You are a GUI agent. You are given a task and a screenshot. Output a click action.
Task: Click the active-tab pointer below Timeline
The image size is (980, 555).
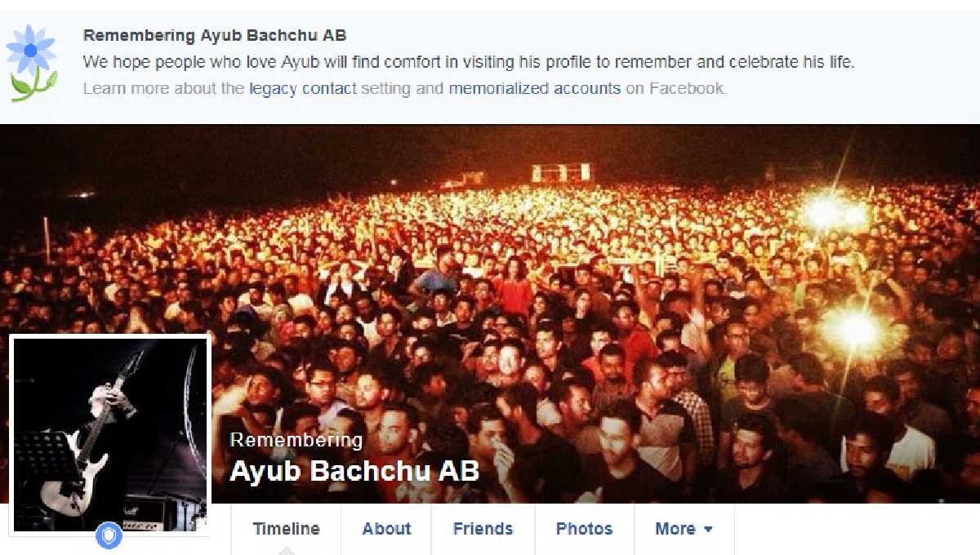pyautogui.click(x=286, y=551)
